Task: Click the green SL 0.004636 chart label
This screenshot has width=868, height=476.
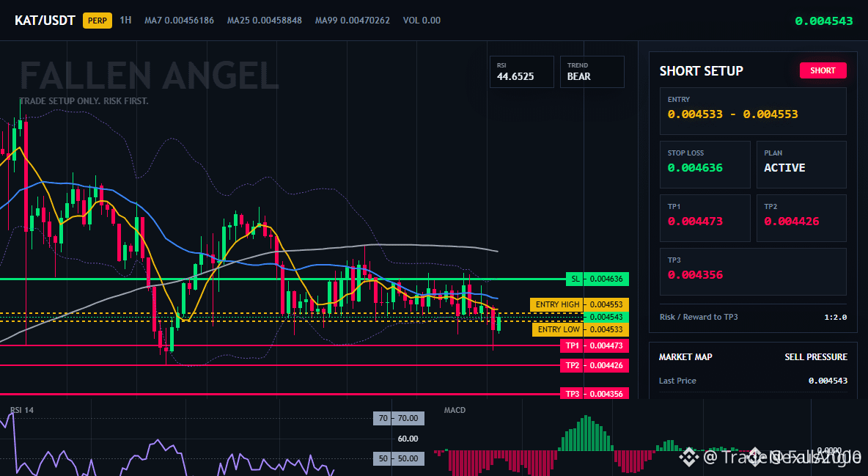Action: [597, 279]
